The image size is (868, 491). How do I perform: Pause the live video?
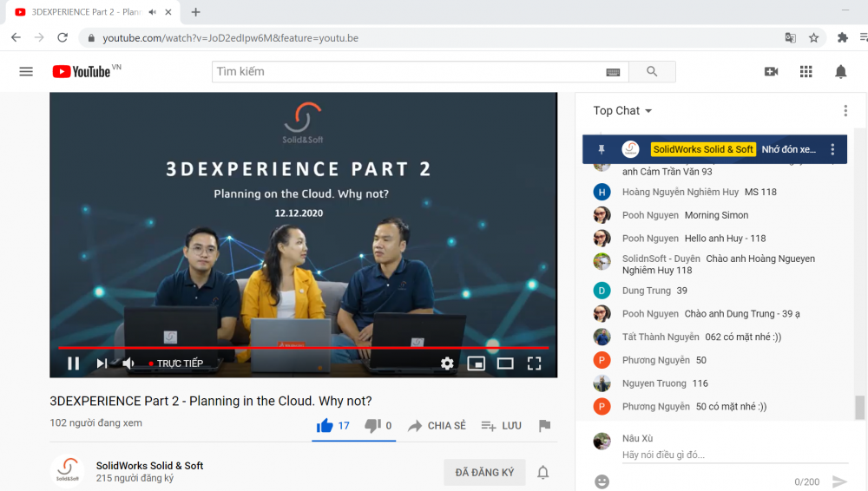[x=73, y=363]
